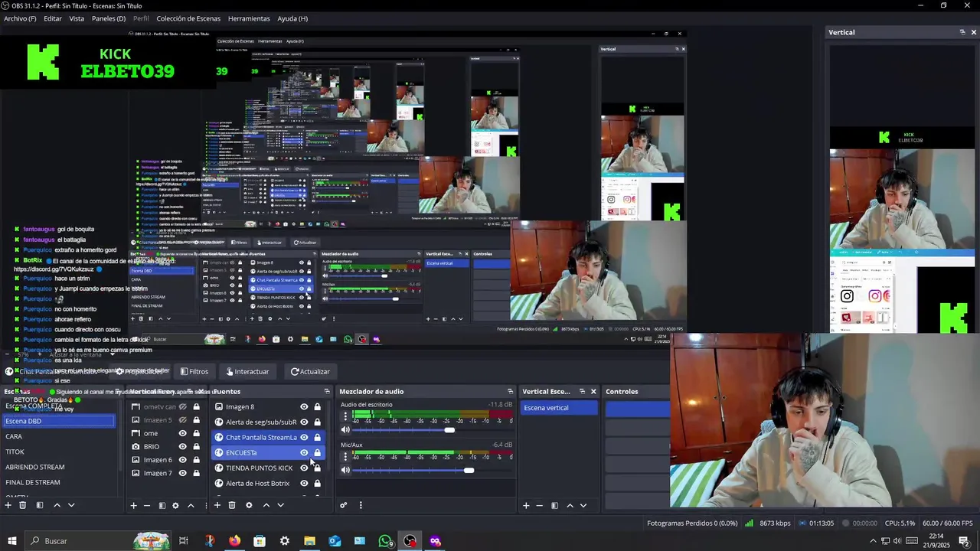Open the Editar menu
The image size is (980, 551).
tap(53, 18)
